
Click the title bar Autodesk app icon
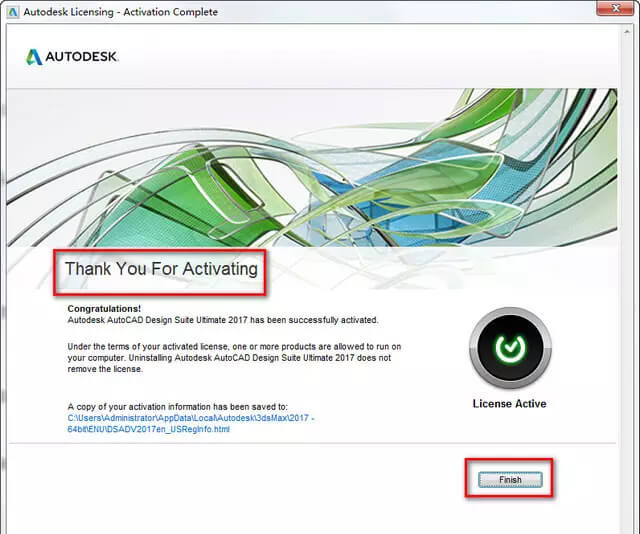tap(13, 12)
